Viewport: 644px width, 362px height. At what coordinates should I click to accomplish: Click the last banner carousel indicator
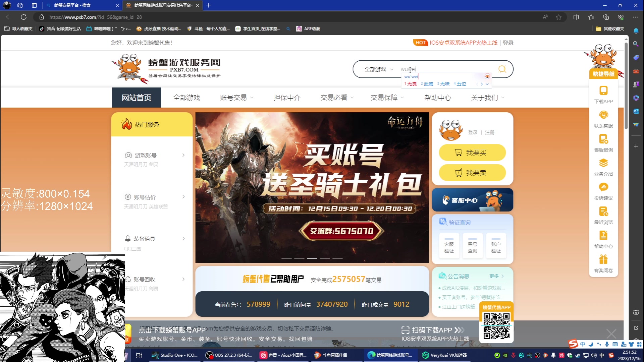click(x=337, y=259)
